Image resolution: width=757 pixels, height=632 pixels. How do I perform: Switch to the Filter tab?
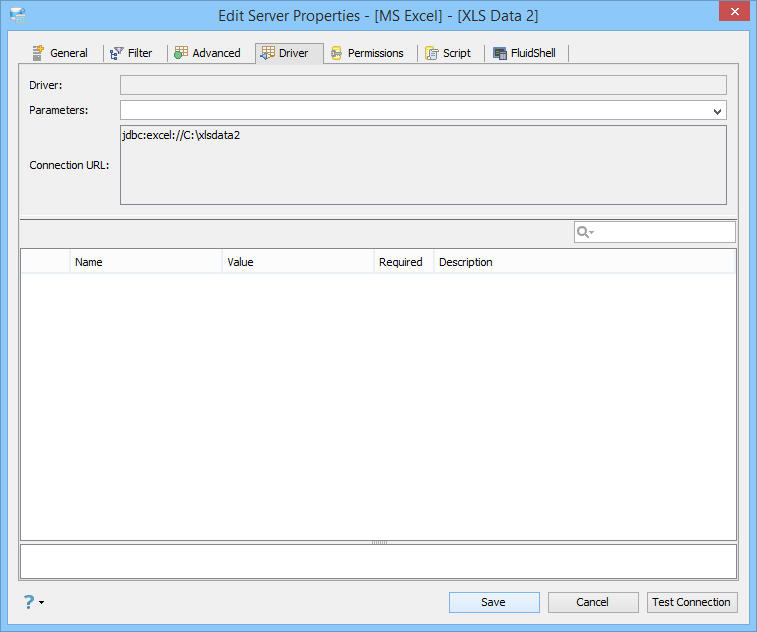tap(131, 53)
